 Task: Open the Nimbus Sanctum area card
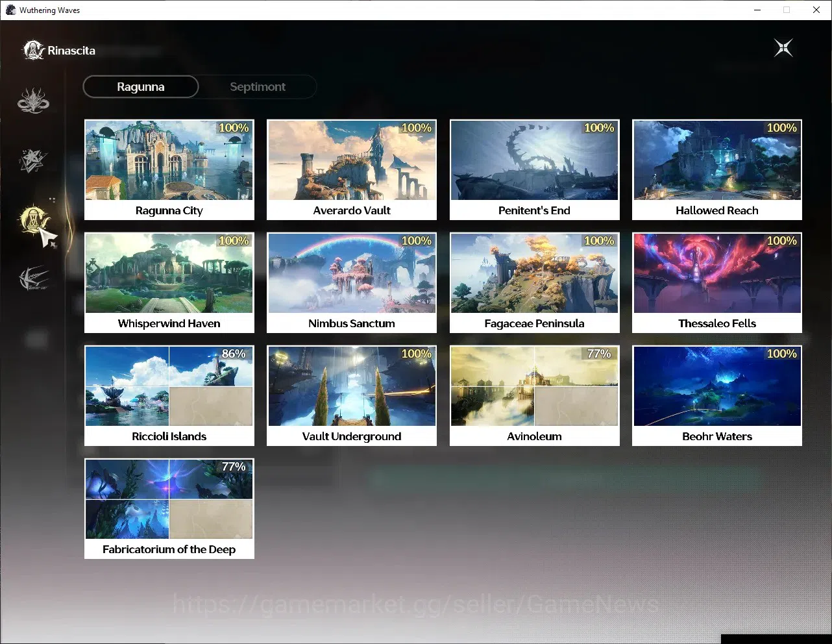click(x=352, y=283)
